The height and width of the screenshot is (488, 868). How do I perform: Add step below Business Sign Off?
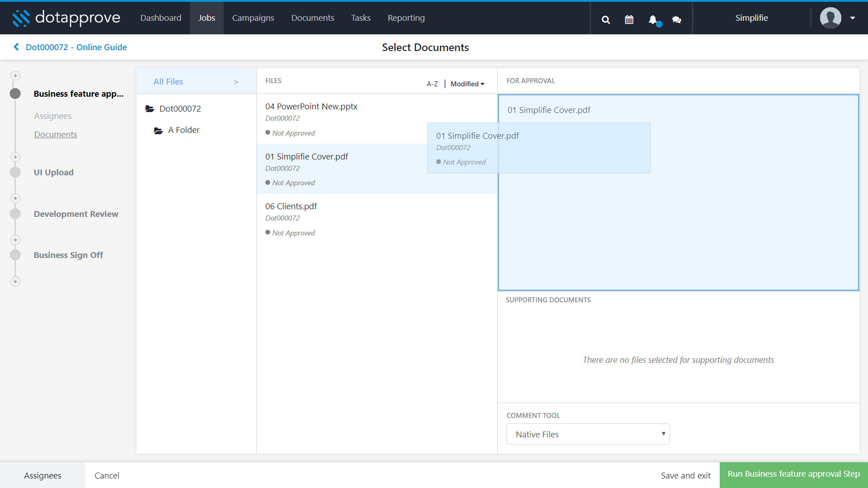pos(15,282)
